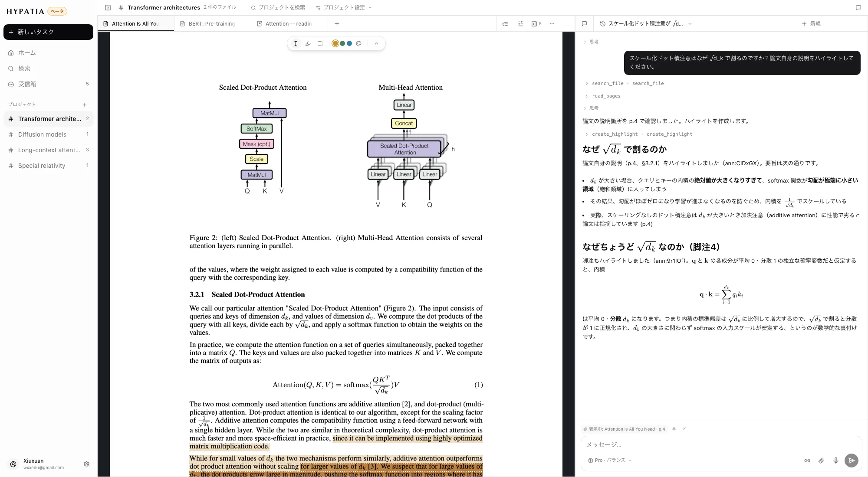Screen dimensions: 868x477
Task: Open the Xiuxuan account avatar
Action: pos(13,464)
